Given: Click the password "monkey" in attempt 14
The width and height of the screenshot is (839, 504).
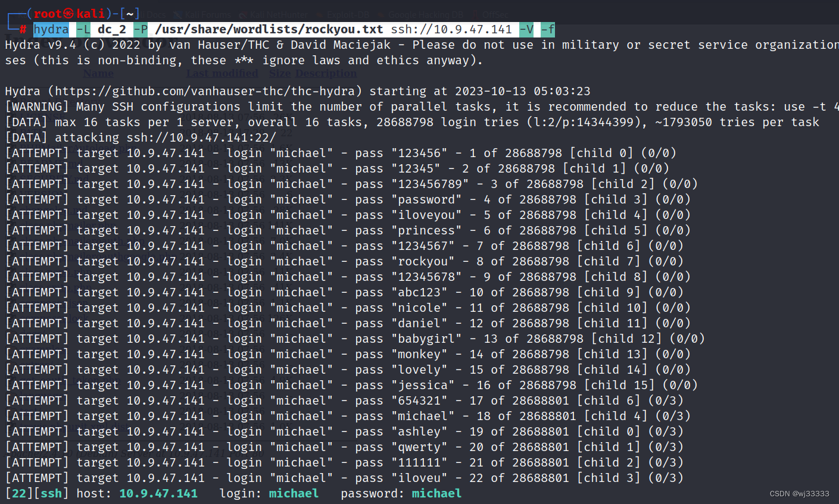Looking at the screenshot, I should pyautogui.click(x=419, y=354).
